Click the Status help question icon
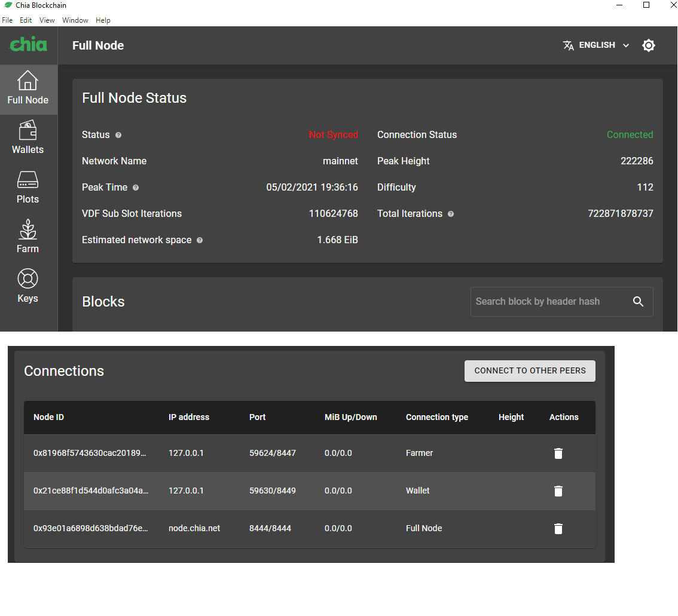The height and width of the screenshot is (616, 678). click(x=118, y=135)
